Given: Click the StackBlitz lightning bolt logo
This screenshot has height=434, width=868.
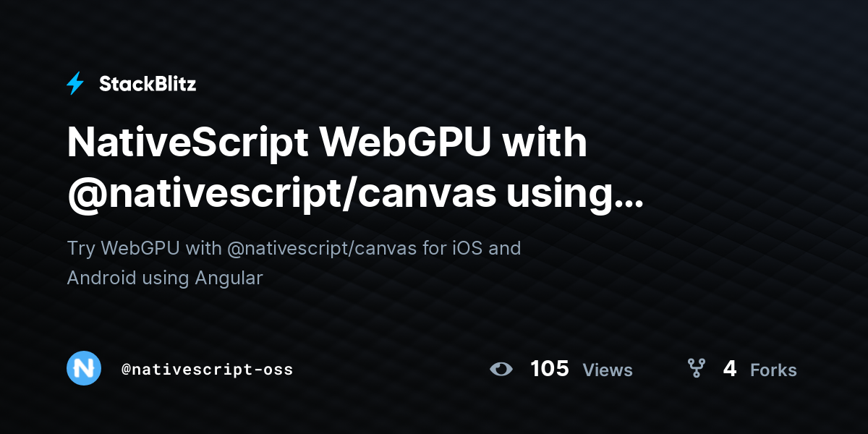Looking at the screenshot, I should pos(75,84).
